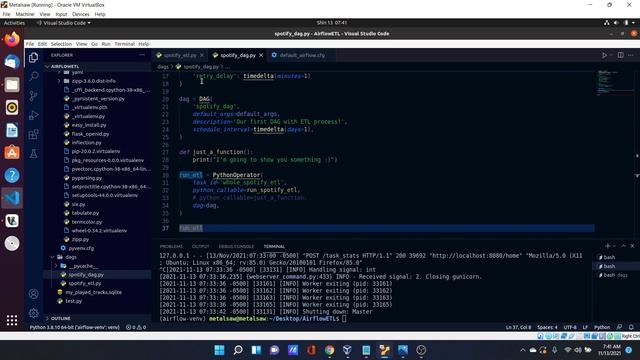Open the Run menu in the menu bar
The image size is (640, 360).
[x=106, y=44]
